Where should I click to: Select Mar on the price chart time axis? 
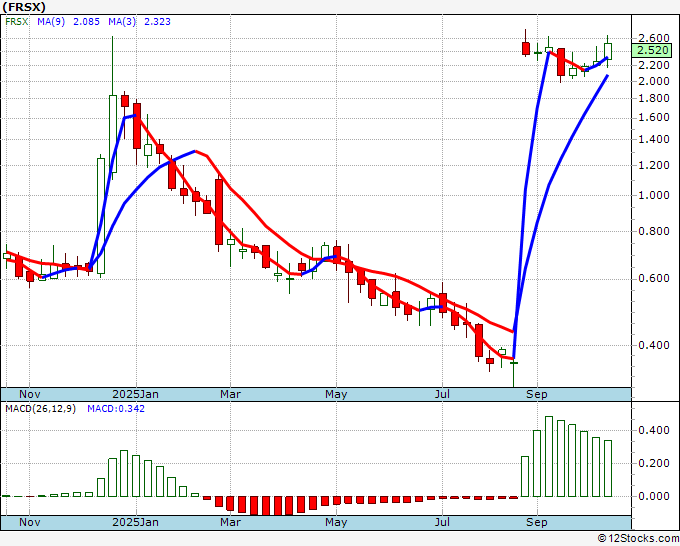click(231, 394)
